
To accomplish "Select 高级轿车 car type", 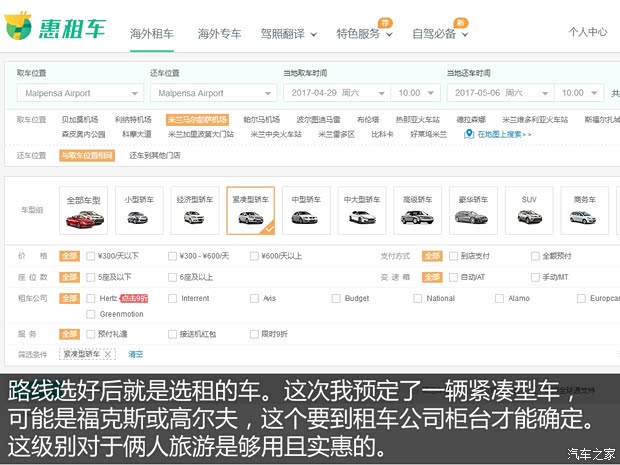I will tap(418, 211).
